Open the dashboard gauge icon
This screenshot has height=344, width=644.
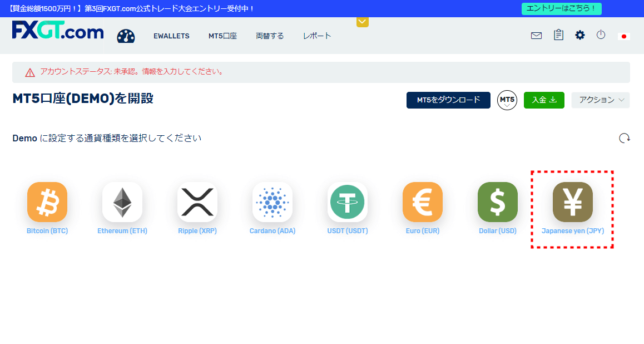click(126, 36)
